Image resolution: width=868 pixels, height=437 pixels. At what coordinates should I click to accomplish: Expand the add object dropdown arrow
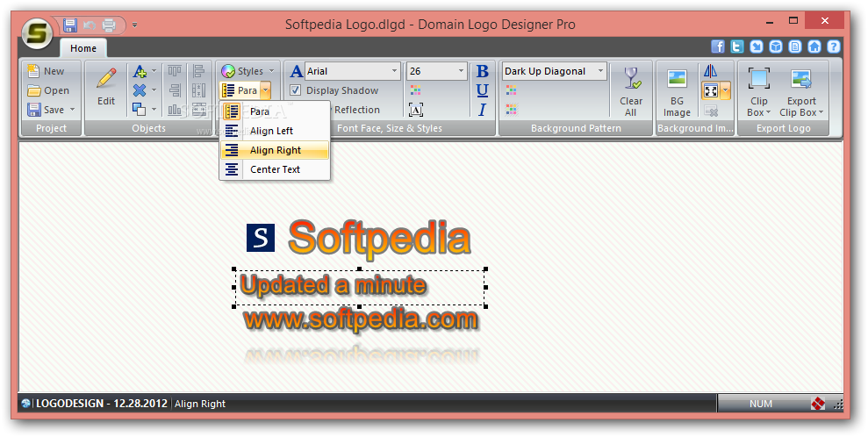tap(154, 71)
